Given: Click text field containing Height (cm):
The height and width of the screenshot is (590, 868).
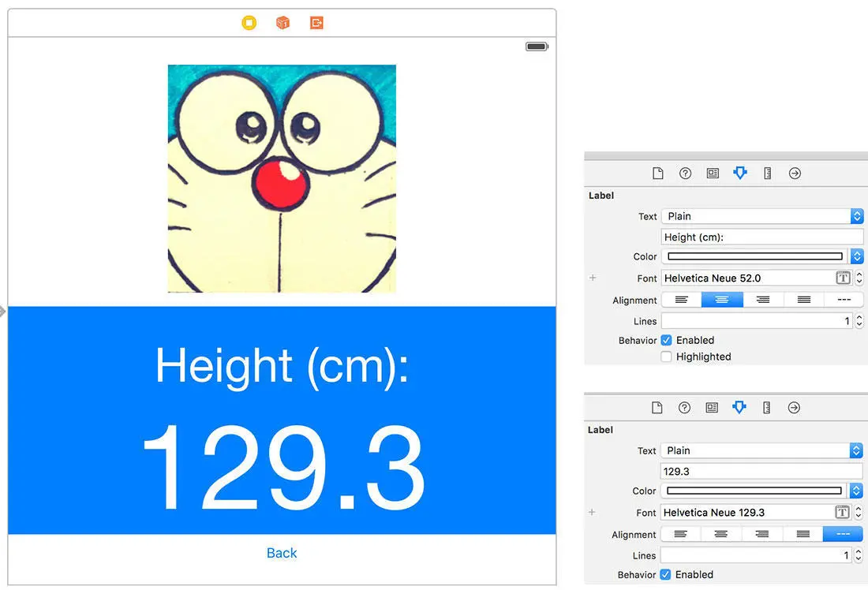Looking at the screenshot, I should [762, 237].
